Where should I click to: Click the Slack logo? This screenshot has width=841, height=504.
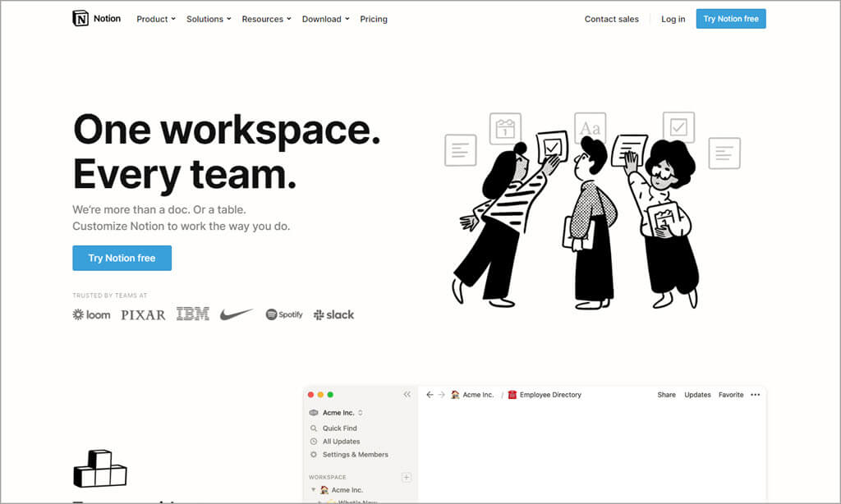(x=333, y=314)
